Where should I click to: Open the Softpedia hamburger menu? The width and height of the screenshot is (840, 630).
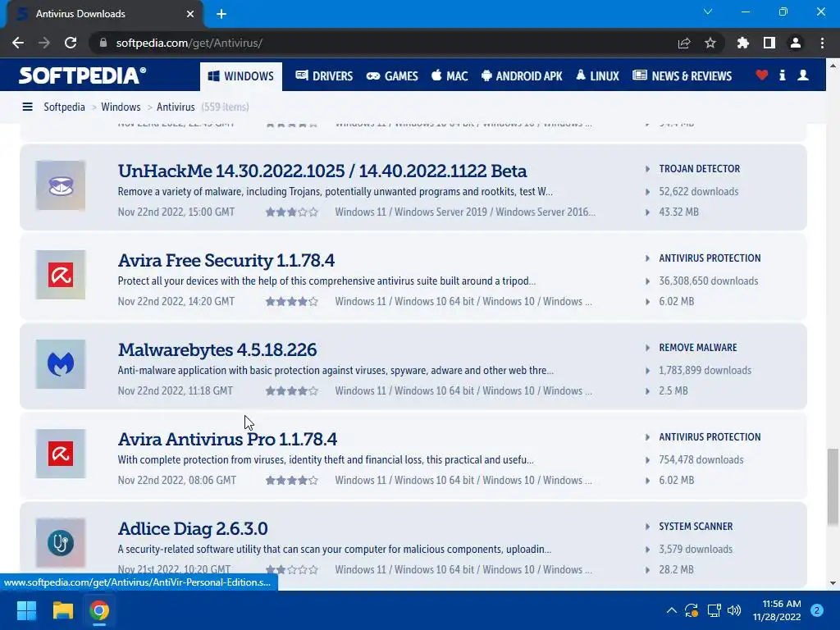(x=27, y=107)
